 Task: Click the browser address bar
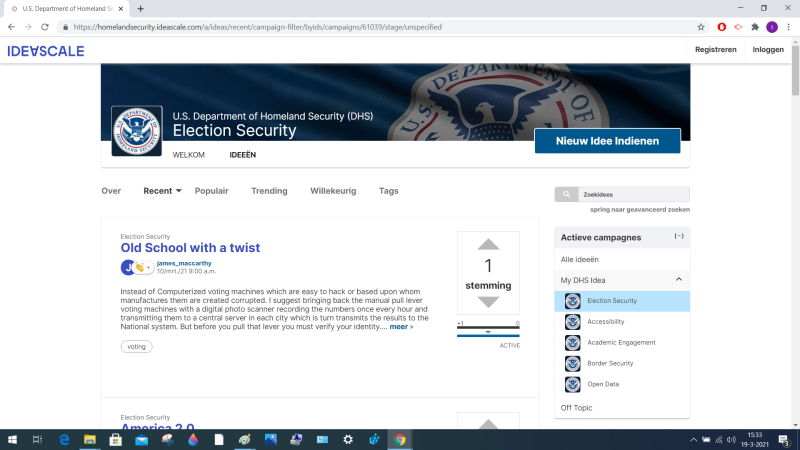pyautogui.click(x=378, y=27)
